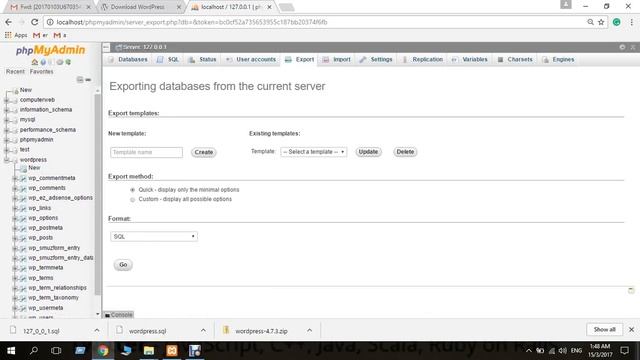Image resolution: width=640 pixels, height=360 pixels.
Task: Open the wp_options table
Action: tap(43, 218)
